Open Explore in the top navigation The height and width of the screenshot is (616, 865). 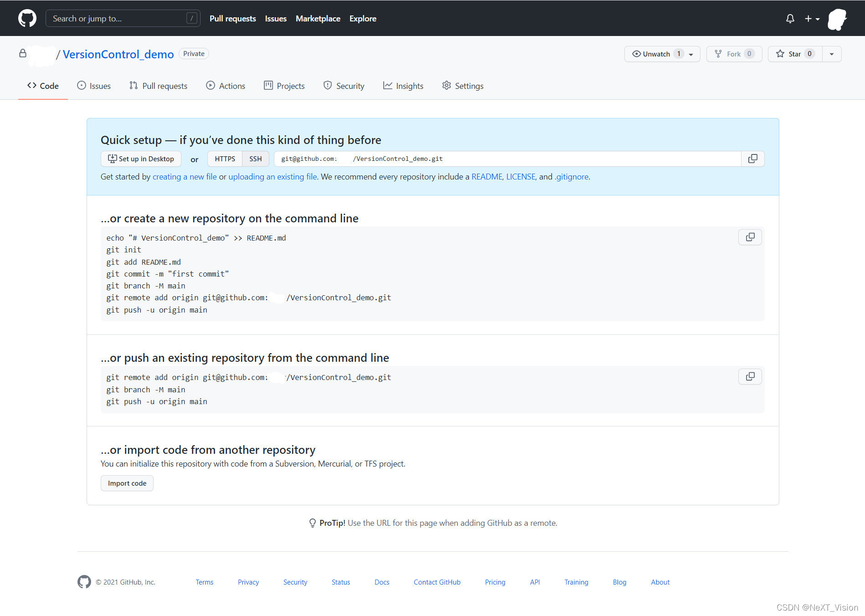coord(363,19)
